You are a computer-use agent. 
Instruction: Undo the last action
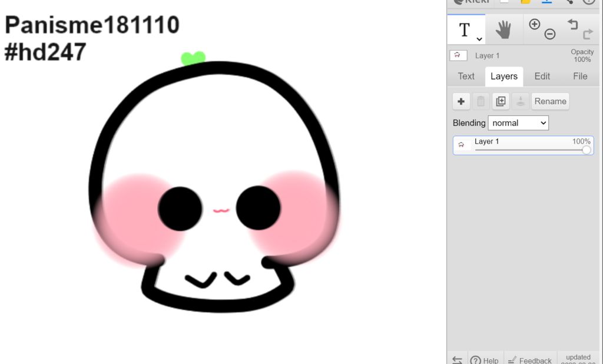coord(572,25)
